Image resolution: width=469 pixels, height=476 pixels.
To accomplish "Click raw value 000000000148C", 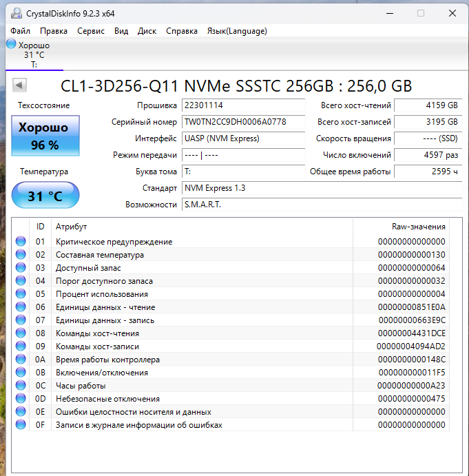I will [412, 360].
